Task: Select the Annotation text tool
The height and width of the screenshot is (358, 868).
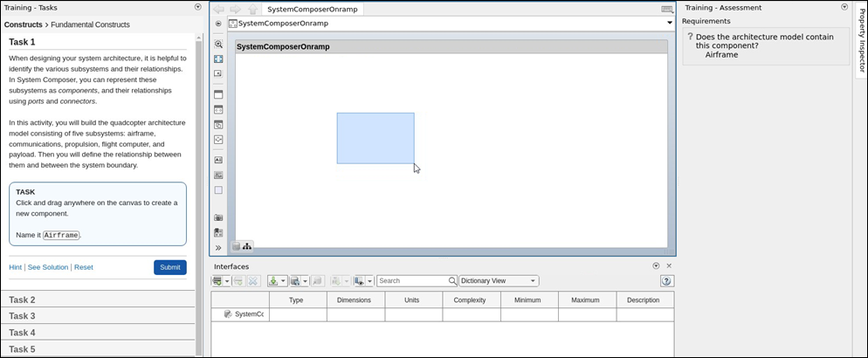Action: coord(218,160)
